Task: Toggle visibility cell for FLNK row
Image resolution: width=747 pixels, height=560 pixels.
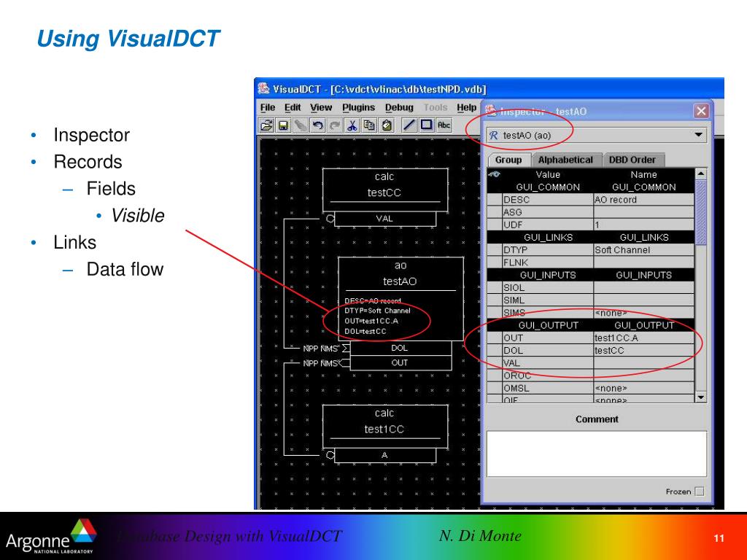Action: 495,262
